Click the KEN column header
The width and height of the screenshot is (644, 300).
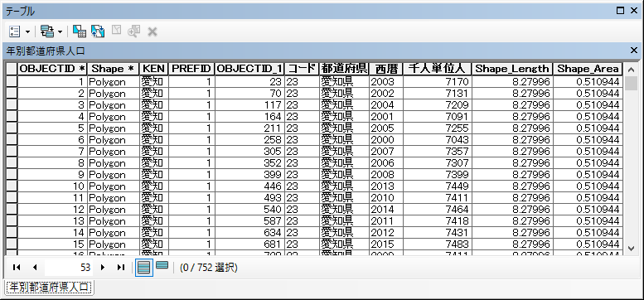[153, 69]
